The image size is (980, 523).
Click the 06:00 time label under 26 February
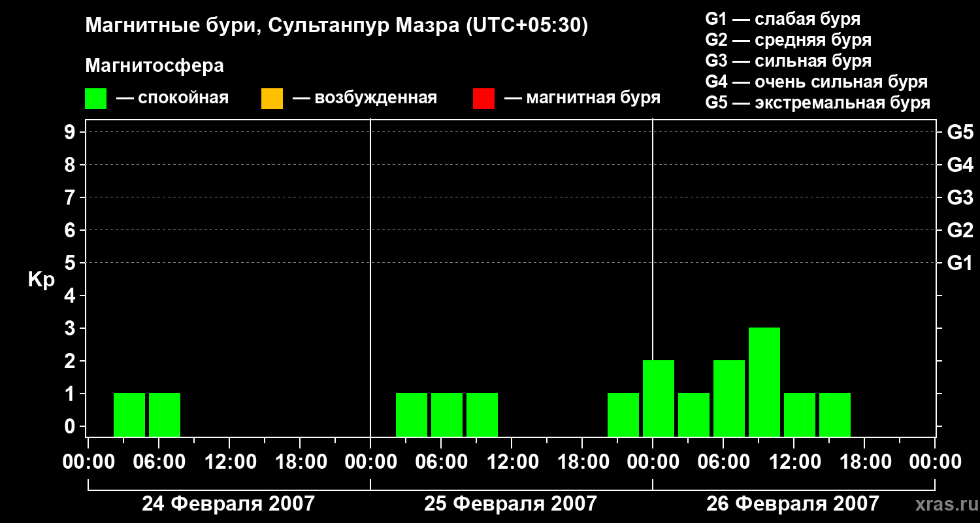click(724, 462)
